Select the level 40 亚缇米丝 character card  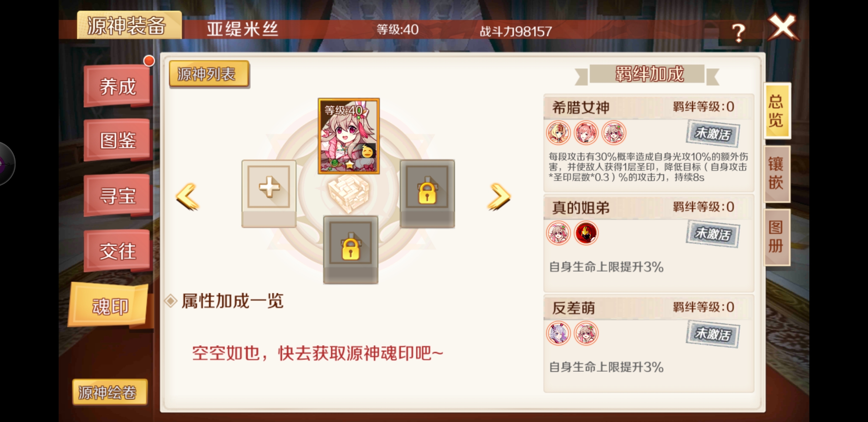click(349, 136)
